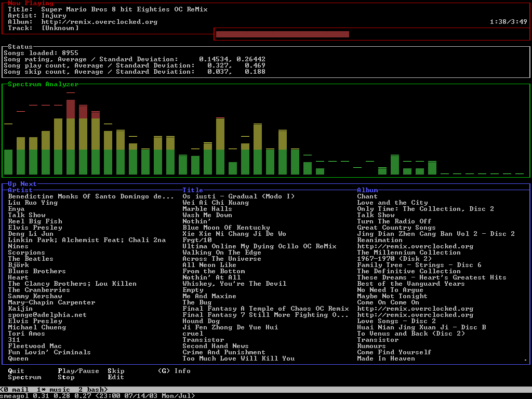The image size is (532, 399).
Task: Select Queen in the Up Next list
Action: pyautogui.click(x=18, y=358)
